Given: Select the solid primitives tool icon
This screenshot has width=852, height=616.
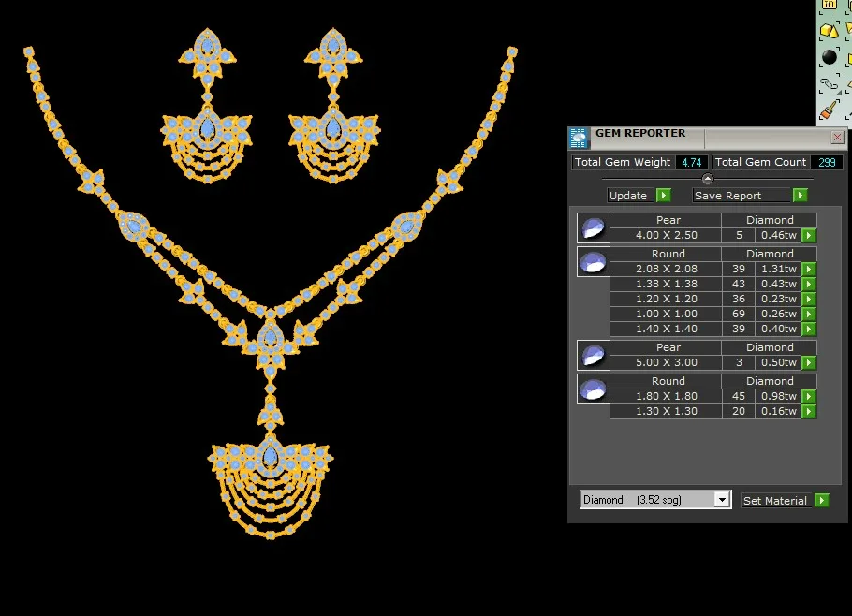Looking at the screenshot, I should [x=829, y=31].
